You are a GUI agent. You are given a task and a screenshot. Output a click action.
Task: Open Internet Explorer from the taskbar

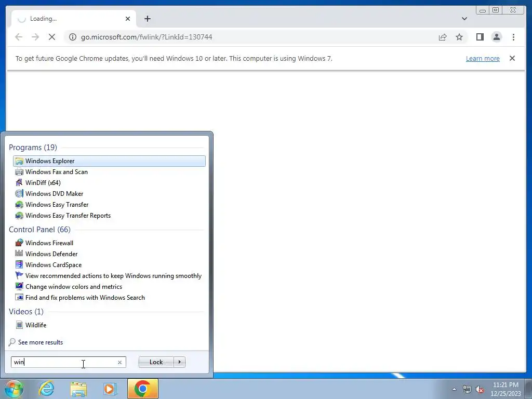pos(46,389)
